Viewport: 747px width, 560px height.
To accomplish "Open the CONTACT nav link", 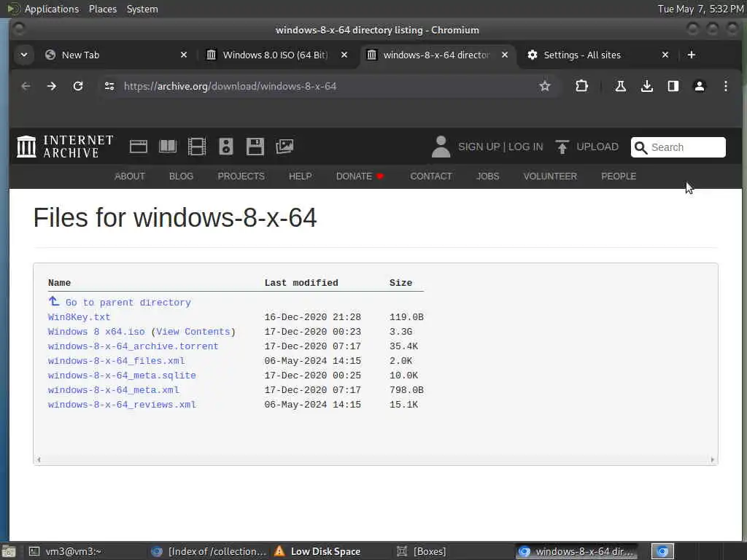I will pyautogui.click(x=431, y=176).
